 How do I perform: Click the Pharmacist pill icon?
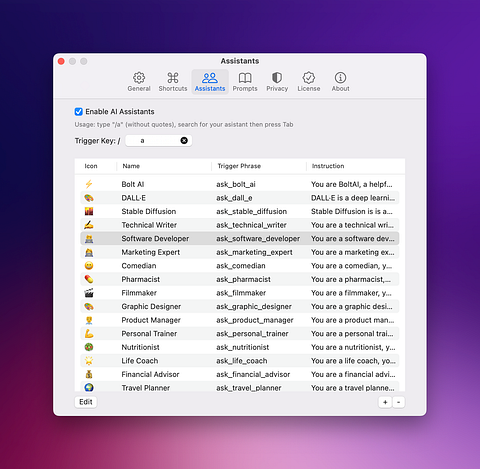89,279
